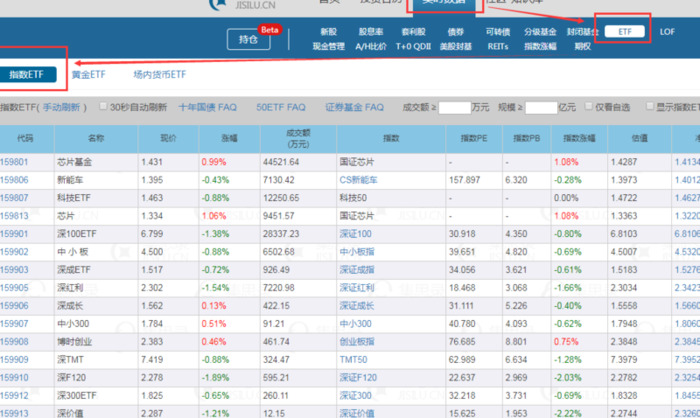Open the 证券基金 FAQ link
700x418 pixels.
(x=354, y=107)
